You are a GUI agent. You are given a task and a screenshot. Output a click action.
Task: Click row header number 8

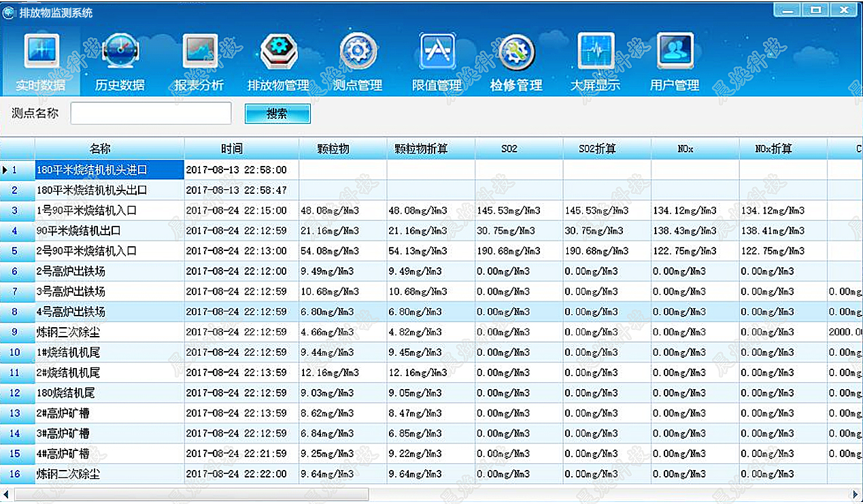(16, 312)
